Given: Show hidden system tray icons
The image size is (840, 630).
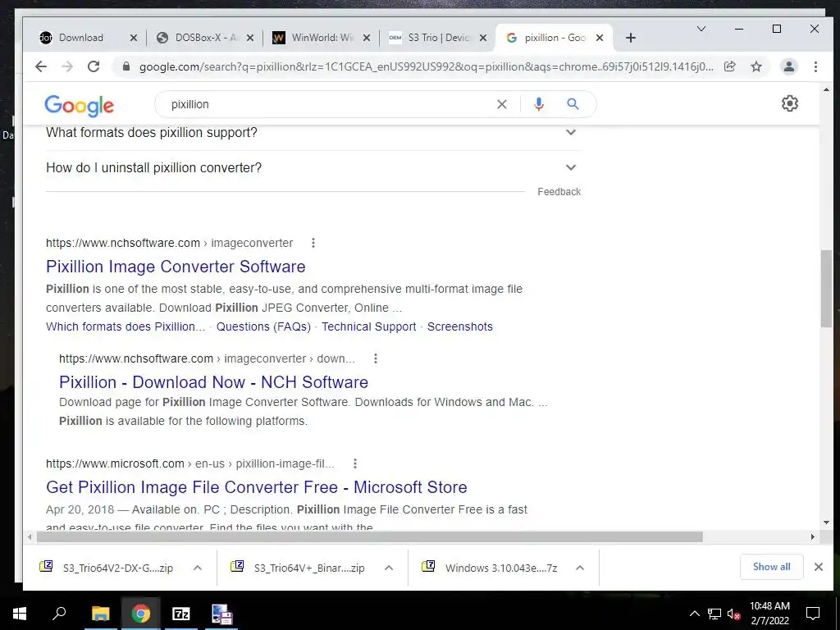Looking at the screenshot, I should pyautogui.click(x=694, y=614).
